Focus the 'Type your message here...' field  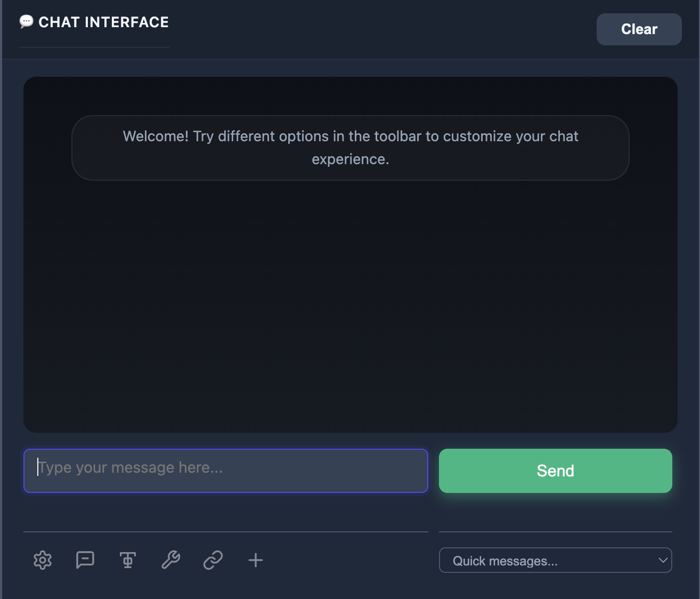coord(226,471)
